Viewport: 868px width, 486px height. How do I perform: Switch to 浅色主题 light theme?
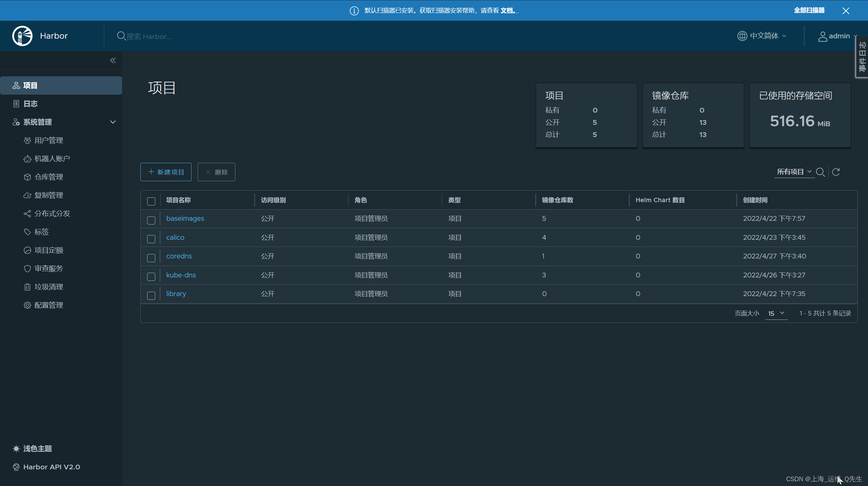pos(37,449)
